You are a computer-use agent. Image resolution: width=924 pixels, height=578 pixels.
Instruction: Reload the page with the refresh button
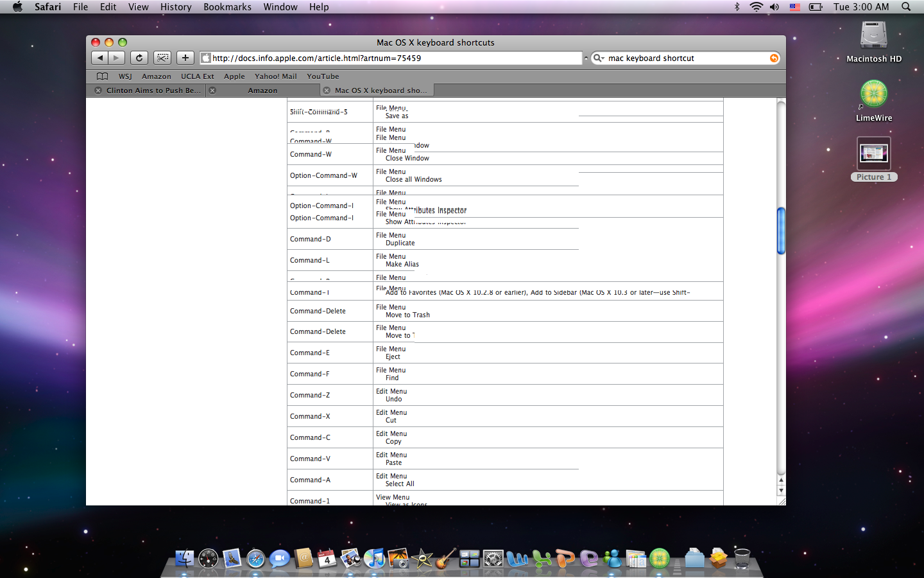139,58
